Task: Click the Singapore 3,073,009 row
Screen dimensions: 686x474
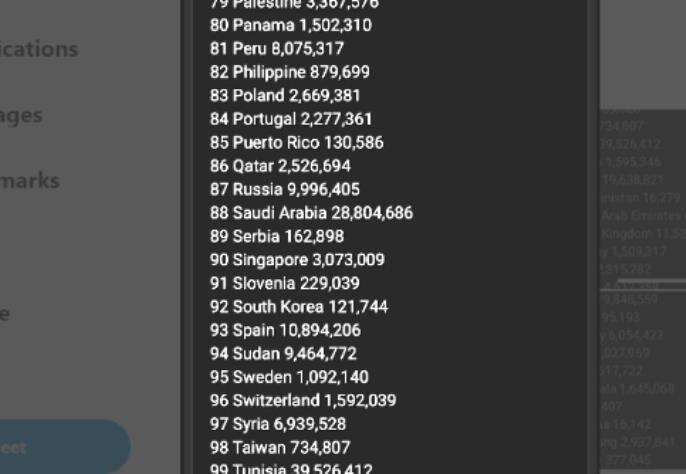Action: pyautogui.click(x=297, y=260)
